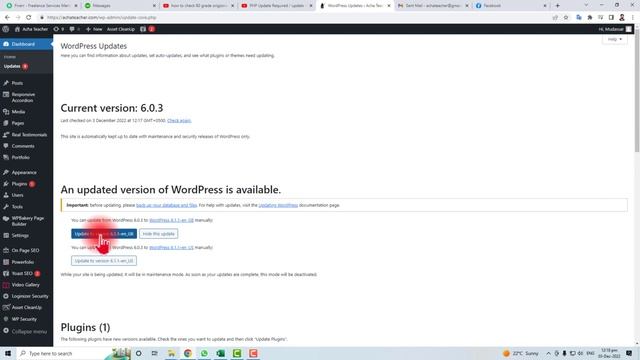Switch to the Messages browser tab
640x360 pixels.
[119, 6]
